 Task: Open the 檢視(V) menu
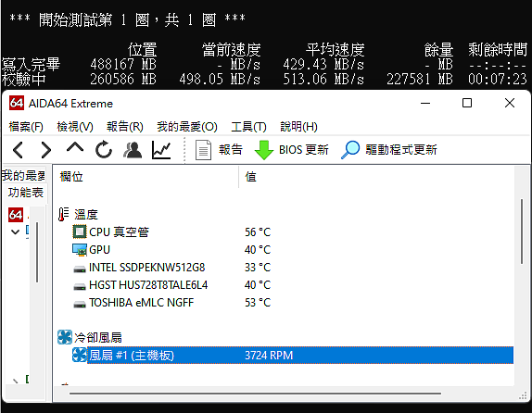coord(75,127)
